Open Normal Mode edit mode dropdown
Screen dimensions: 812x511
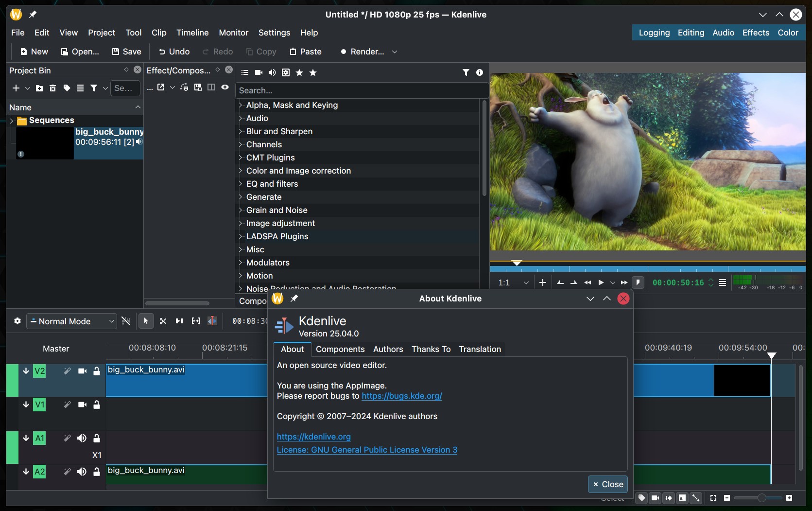(71, 321)
